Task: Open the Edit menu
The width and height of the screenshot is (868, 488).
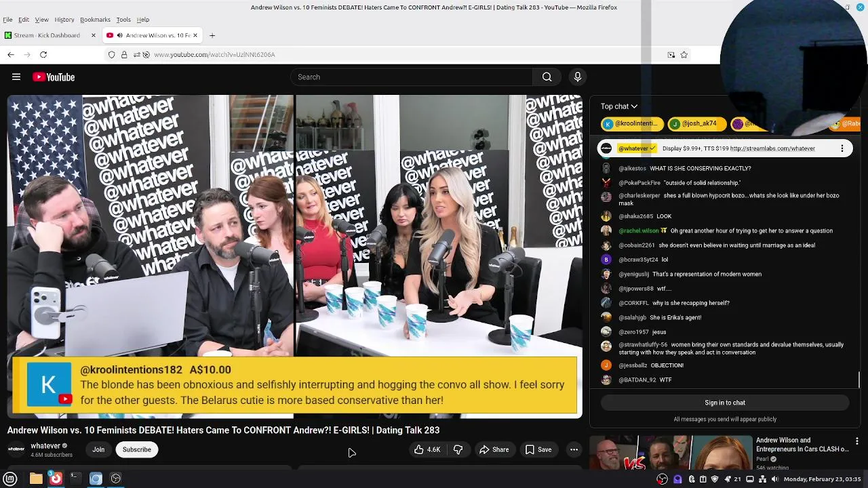Action: click(24, 20)
